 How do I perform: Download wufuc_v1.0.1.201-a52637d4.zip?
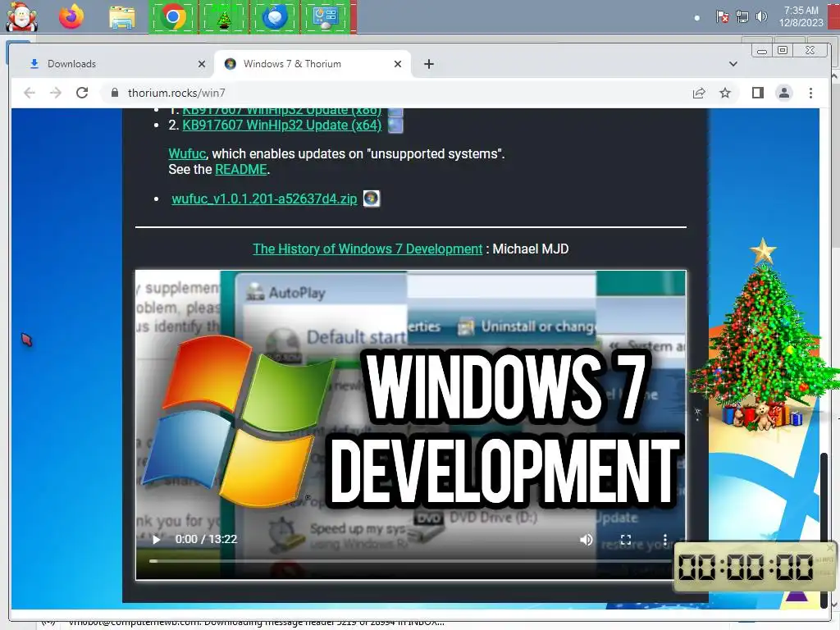coord(264,199)
